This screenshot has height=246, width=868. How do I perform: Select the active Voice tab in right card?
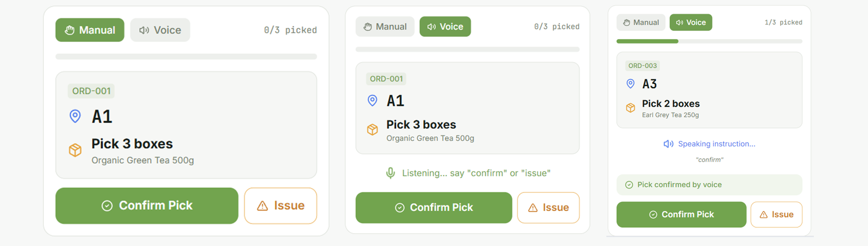tap(690, 22)
